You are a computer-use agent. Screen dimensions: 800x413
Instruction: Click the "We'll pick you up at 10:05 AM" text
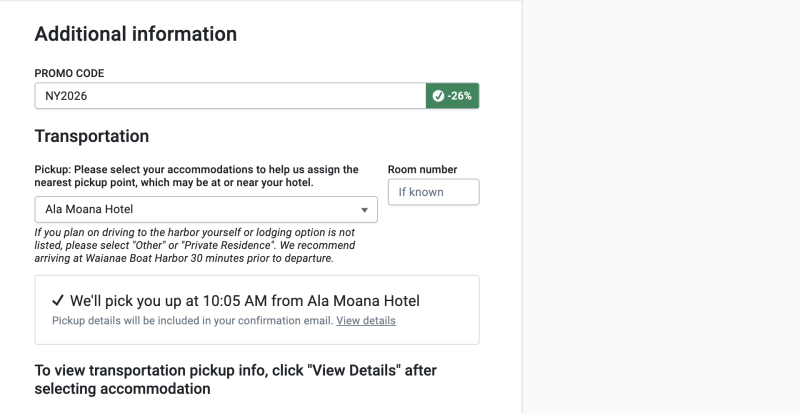click(x=245, y=300)
